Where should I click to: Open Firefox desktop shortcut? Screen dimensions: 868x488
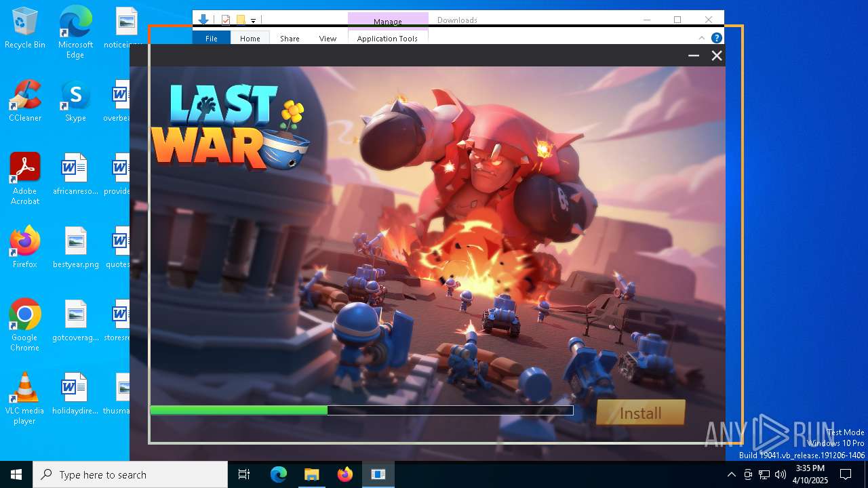pos(25,247)
